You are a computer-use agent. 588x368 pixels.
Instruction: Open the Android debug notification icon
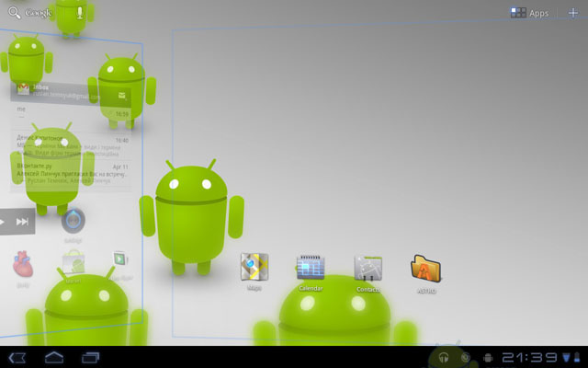(x=488, y=358)
